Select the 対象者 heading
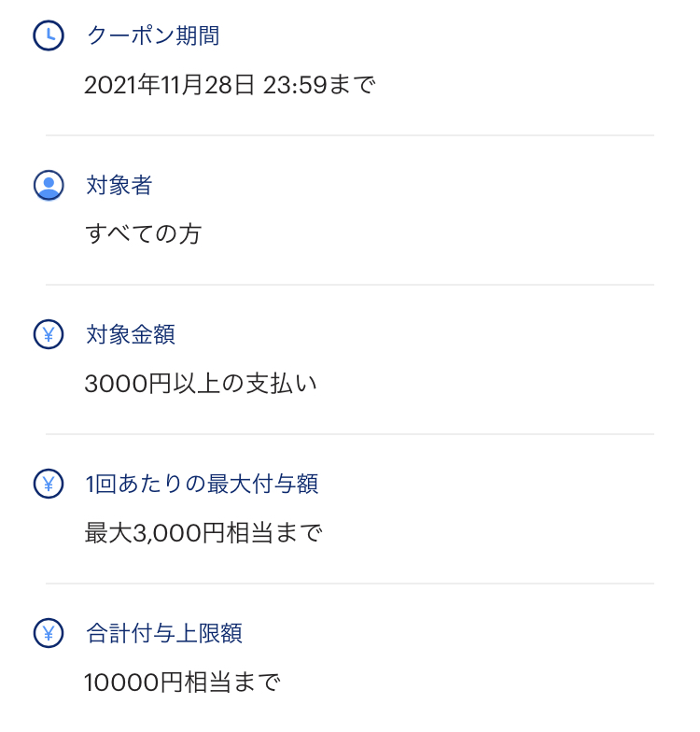 119,185
